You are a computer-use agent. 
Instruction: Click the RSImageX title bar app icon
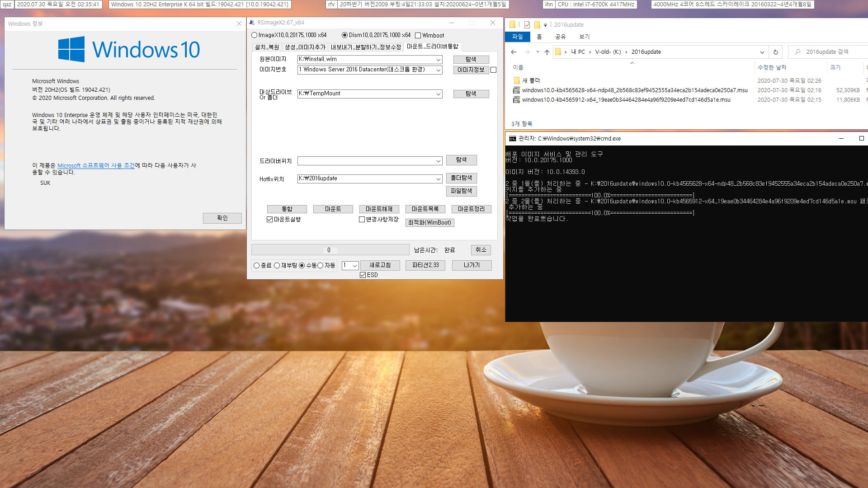[x=252, y=22]
